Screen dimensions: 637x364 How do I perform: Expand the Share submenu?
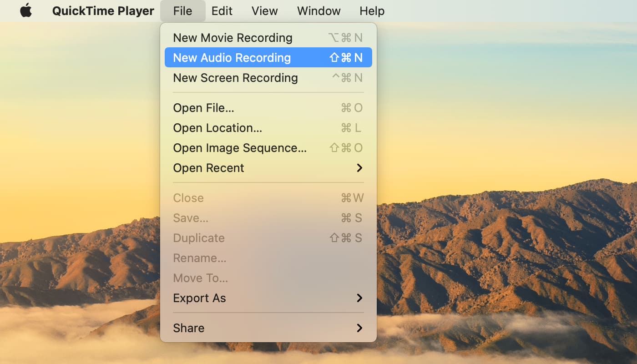point(268,328)
